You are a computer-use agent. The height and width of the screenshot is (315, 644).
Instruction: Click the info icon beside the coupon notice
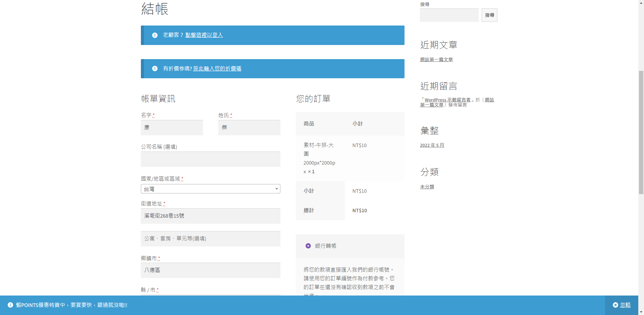coord(155,69)
